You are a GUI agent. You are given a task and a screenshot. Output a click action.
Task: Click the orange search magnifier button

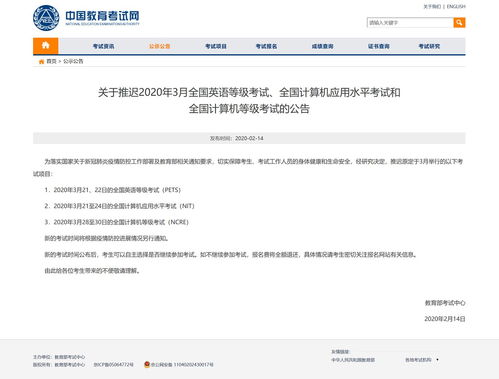pyautogui.click(x=459, y=23)
